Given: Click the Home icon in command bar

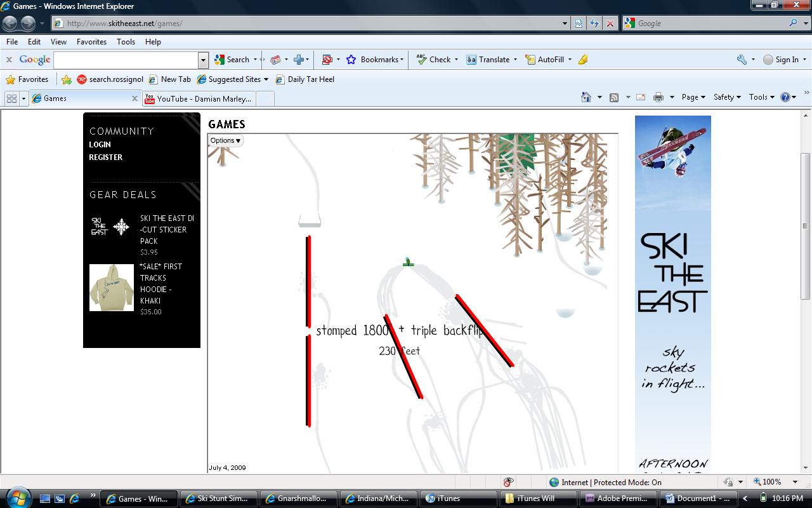Looking at the screenshot, I should coord(586,97).
